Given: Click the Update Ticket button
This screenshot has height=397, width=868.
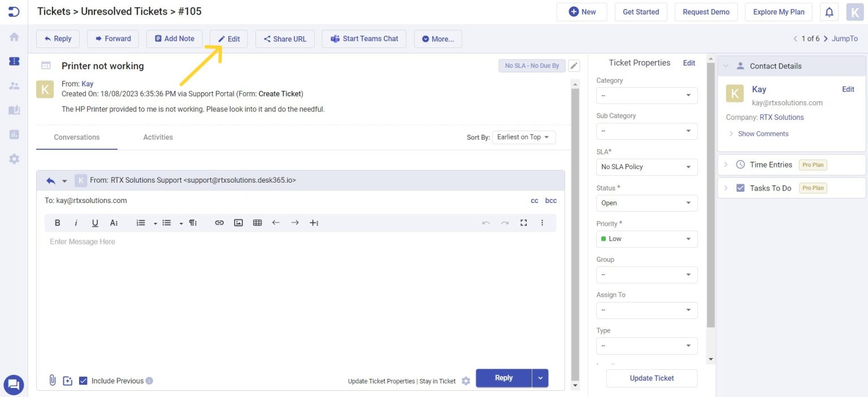Looking at the screenshot, I should coord(651,378).
